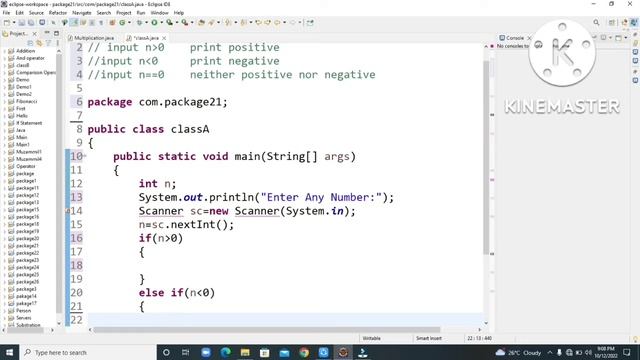Click the External Tools run icon
Image resolution: width=640 pixels, height=360 pixels.
185,22
